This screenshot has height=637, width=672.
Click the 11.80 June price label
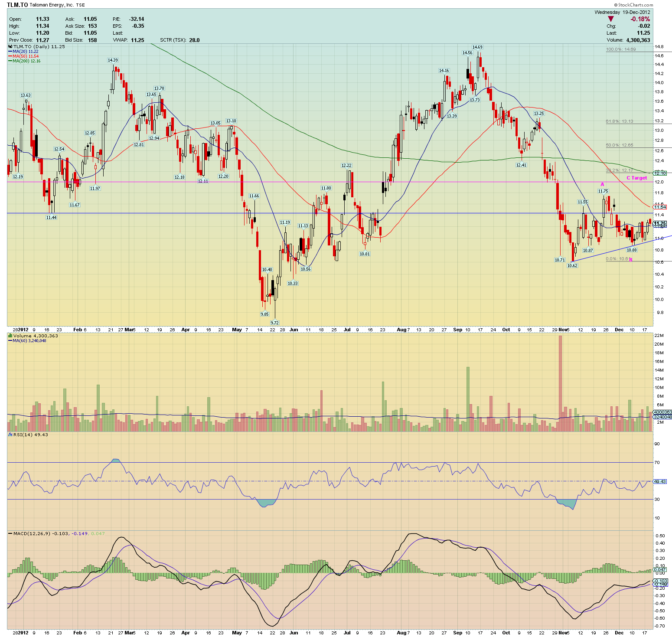tap(326, 188)
